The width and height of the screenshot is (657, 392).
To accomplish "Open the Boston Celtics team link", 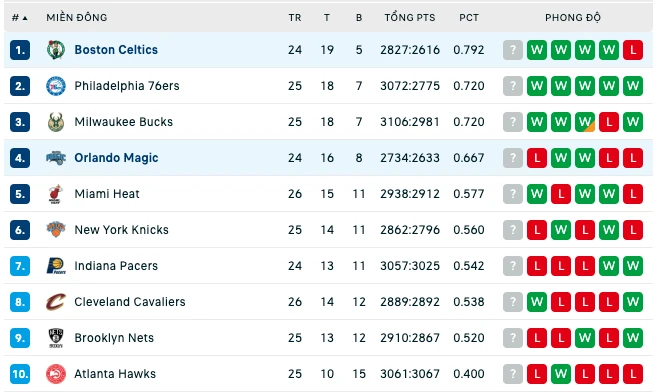I will click(116, 50).
